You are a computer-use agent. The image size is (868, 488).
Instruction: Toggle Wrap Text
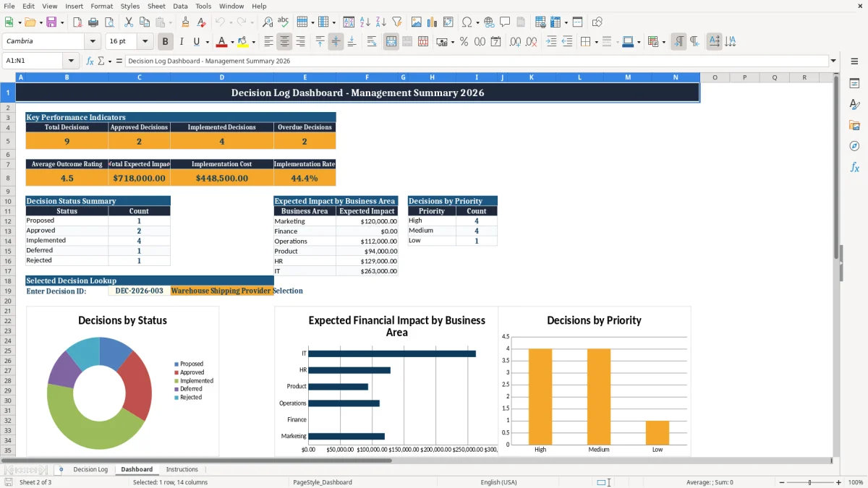(x=372, y=42)
